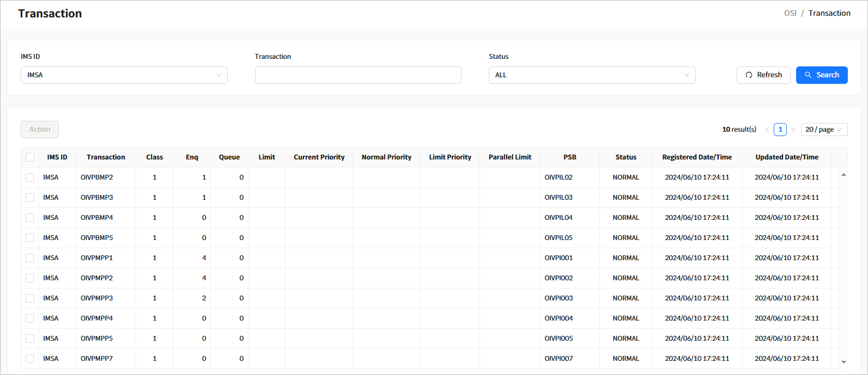Image resolution: width=868 pixels, height=375 pixels.
Task: Click the Action button above the table
Action: pos(40,130)
